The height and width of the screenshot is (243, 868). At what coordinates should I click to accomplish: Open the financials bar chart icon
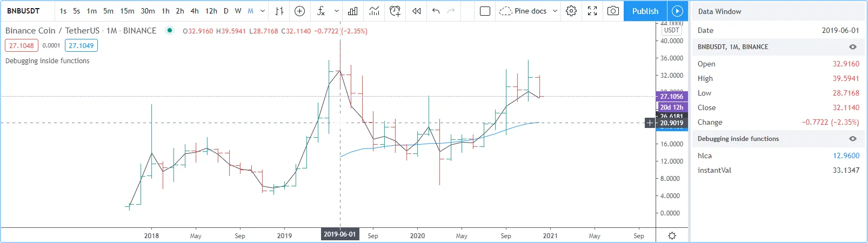point(353,11)
